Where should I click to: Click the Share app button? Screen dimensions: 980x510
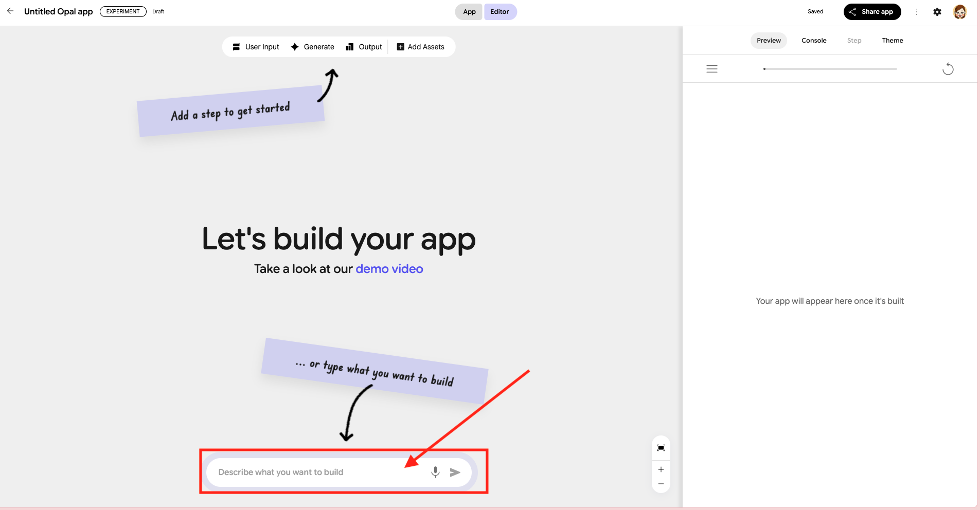(872, 12)
